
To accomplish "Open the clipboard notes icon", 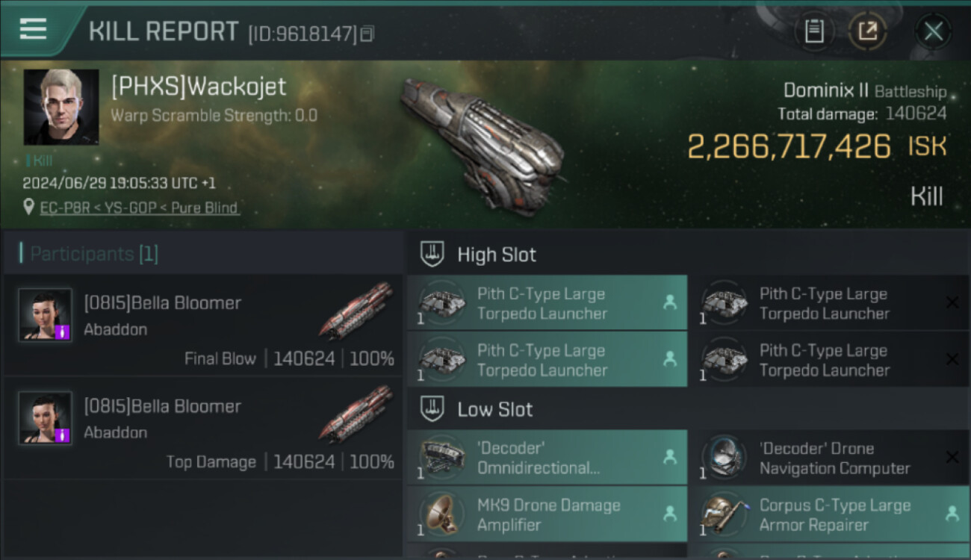I will coord(814,31).
